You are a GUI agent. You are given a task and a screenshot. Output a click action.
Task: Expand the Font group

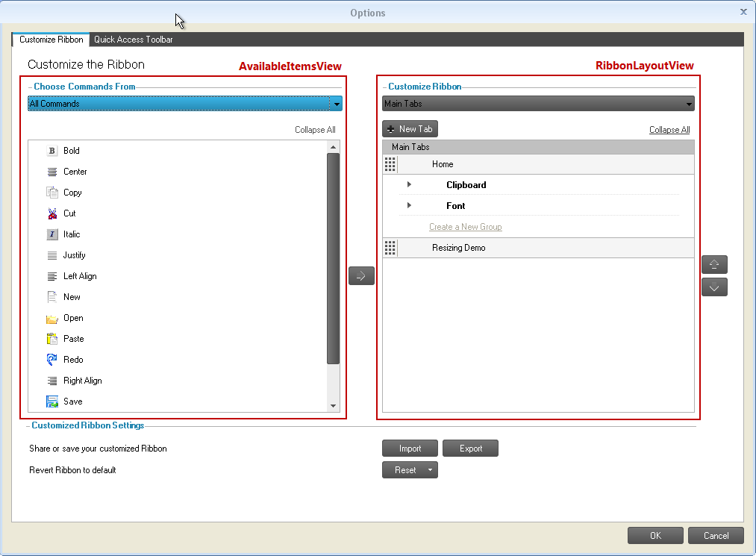[x=408, y=205]
